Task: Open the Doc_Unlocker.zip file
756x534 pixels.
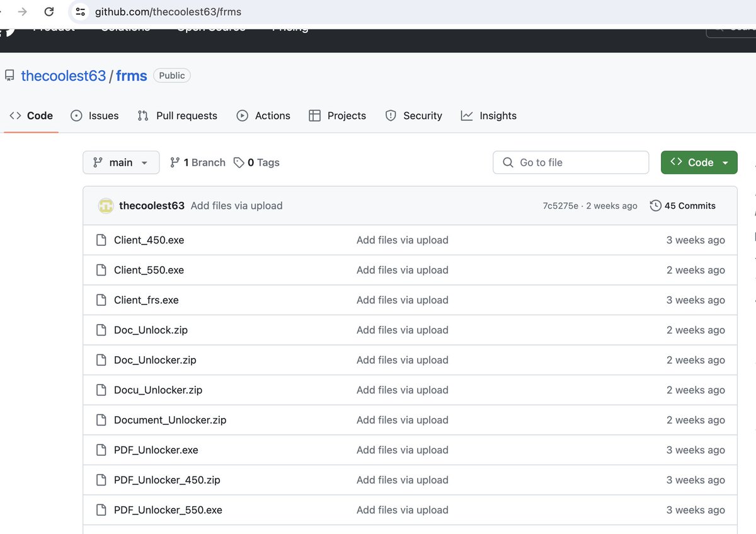Action: [155, 360]
